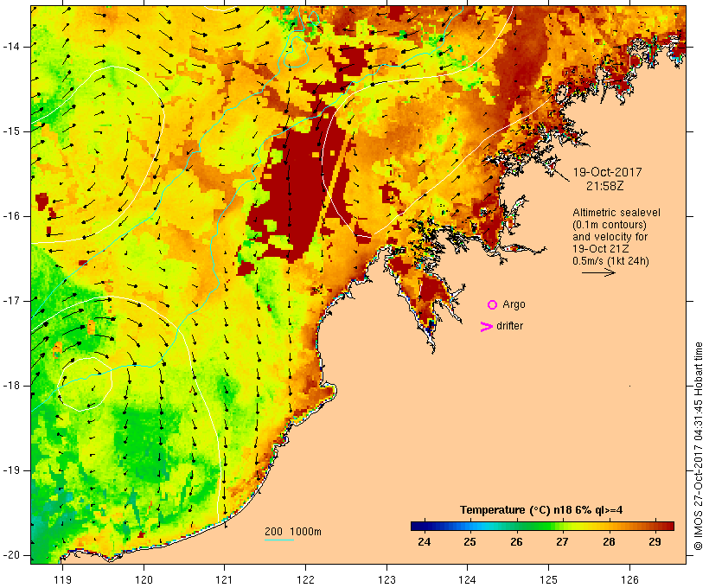The height and width of the screenshot is (588, 709).
Task: Click longitude axis label 123
Action: click(x=386, y=580)
